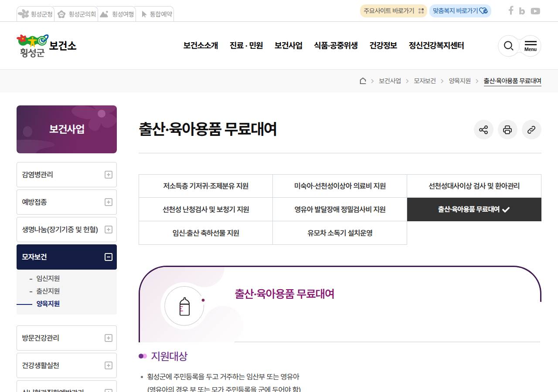The height and width of the screenshot is (392, 558).
Task: Select 영유아 발달장애 정밀검사비 지원 tab
Action: pyautogui.click(x=340, y=210)
